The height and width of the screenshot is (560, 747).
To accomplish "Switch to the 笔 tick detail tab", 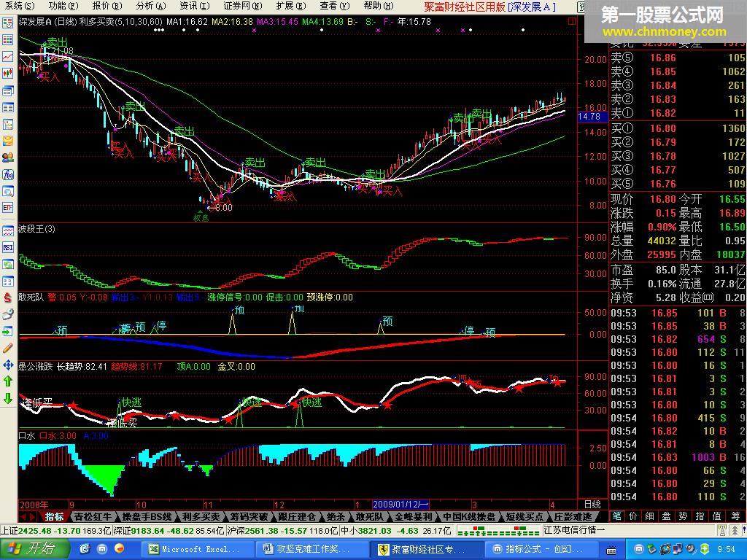I will tap(617, 516).
